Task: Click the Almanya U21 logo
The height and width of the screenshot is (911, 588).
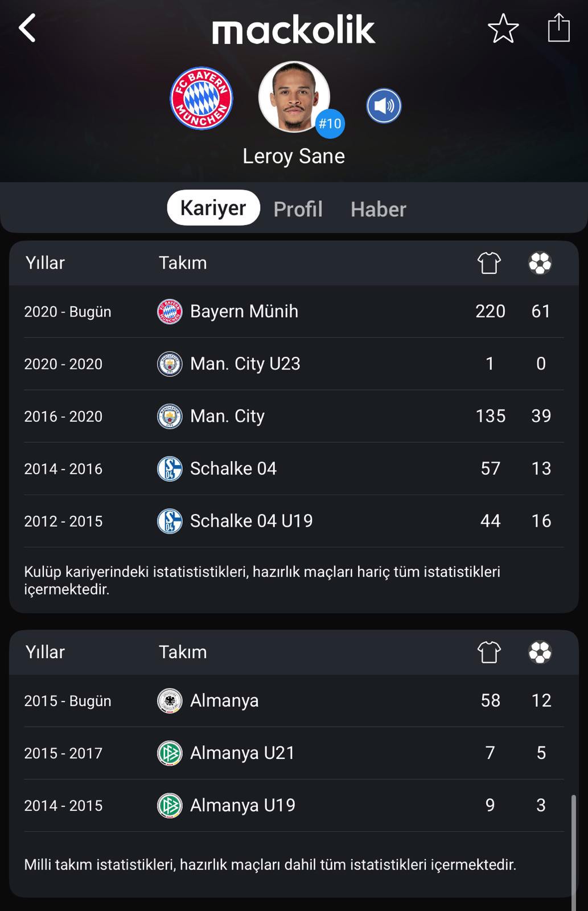Action: click(170, 753)
